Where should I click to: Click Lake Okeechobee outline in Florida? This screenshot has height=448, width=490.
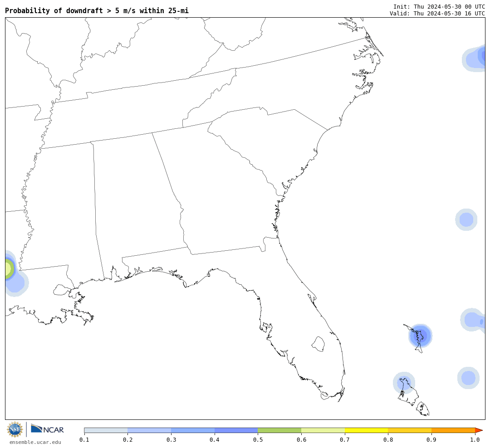tap(318, 344)
